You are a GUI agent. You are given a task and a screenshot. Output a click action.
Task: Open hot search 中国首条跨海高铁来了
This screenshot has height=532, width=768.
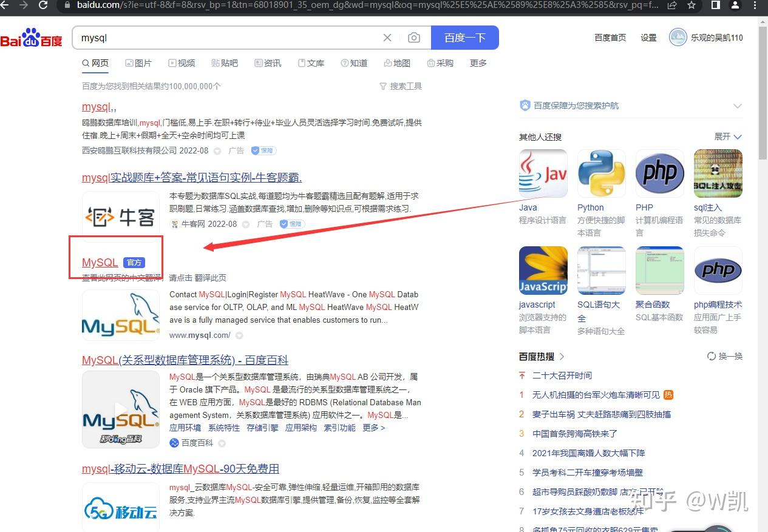coord(575,434)
